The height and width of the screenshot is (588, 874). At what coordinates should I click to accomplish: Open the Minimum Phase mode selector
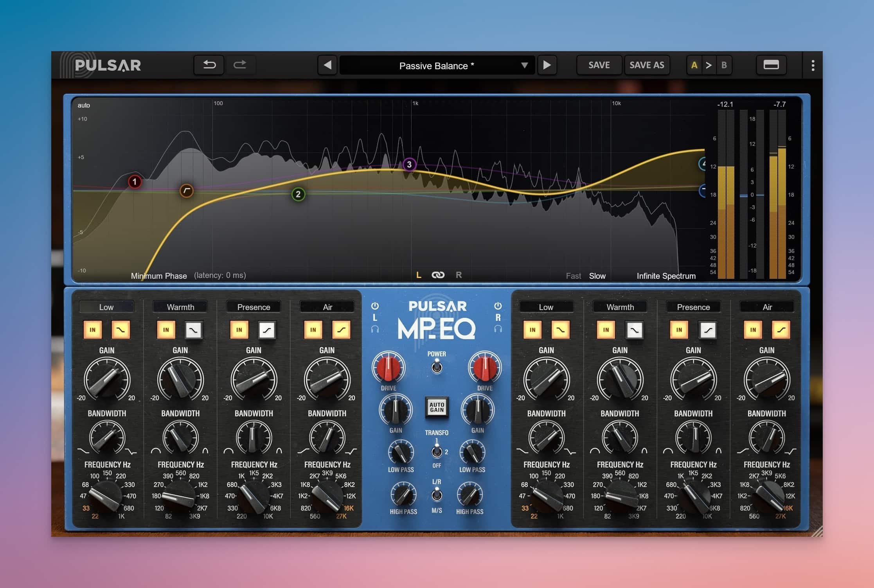(159, 276)
